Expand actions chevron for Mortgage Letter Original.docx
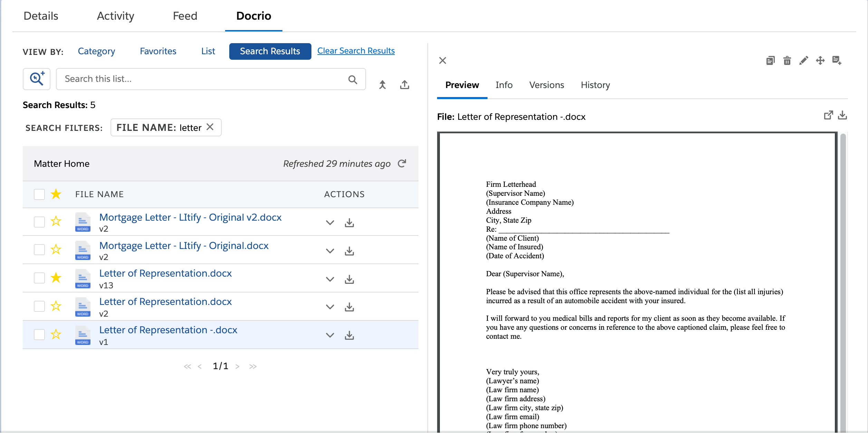The width and height of the screenshot is (868, 433). click(x=330, y=251)
